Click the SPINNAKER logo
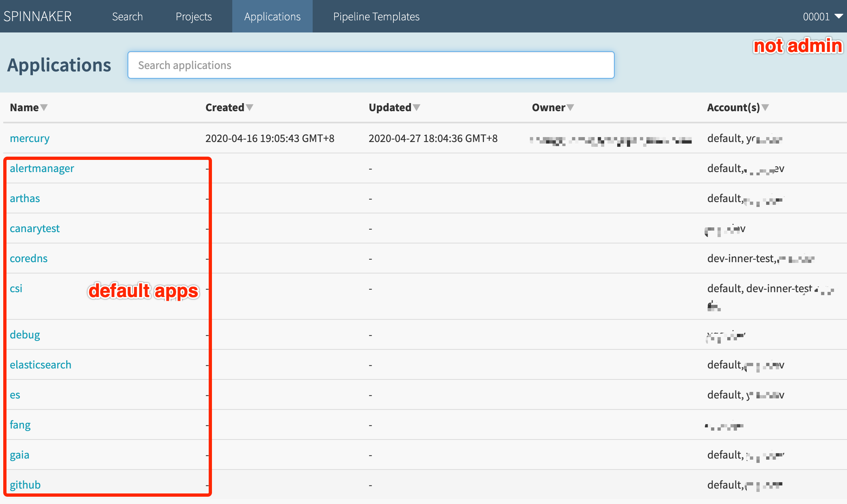 point(37,16)
